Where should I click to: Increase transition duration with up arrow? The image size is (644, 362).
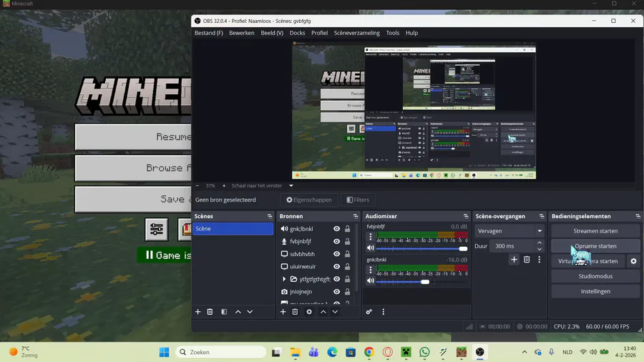pos(540,243)
